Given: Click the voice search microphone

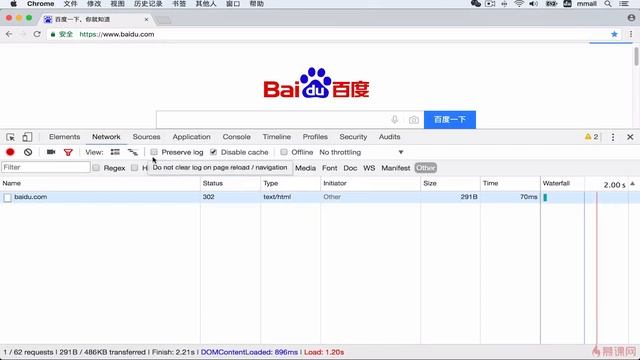Looking at the screenshot, I should tap(394, 120).
